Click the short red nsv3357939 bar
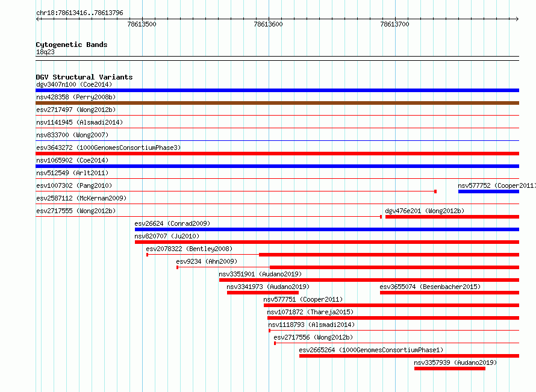The height and width of the screenshot is (392, 536). pos(449,369)
